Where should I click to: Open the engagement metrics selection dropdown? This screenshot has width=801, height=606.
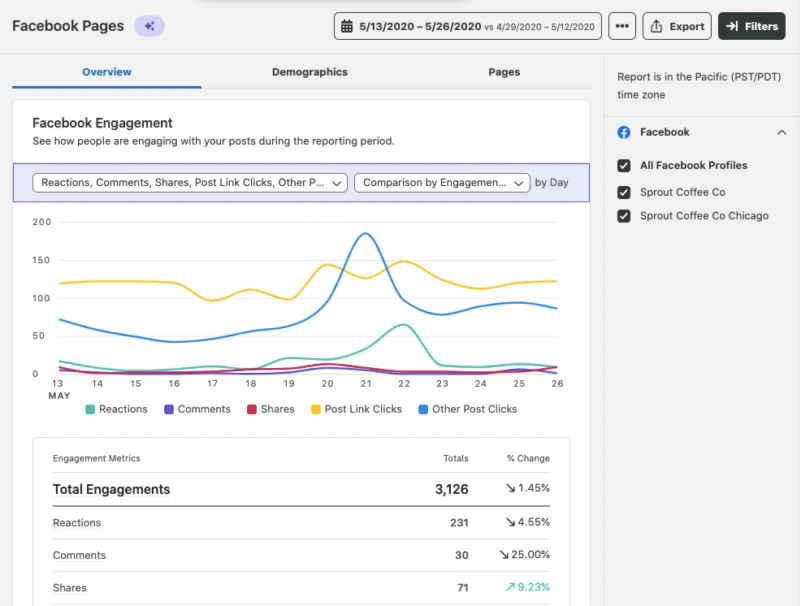(x=190, y=183)
